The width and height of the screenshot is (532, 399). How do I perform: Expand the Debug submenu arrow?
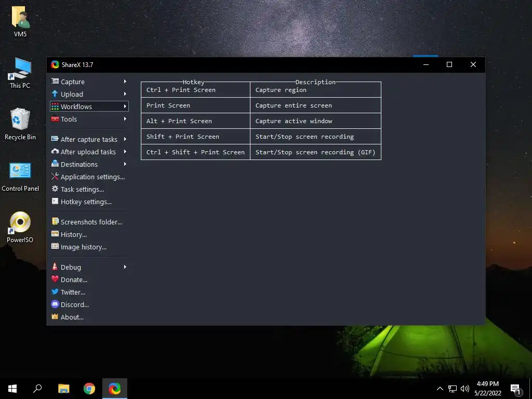[x=125, y=267]
